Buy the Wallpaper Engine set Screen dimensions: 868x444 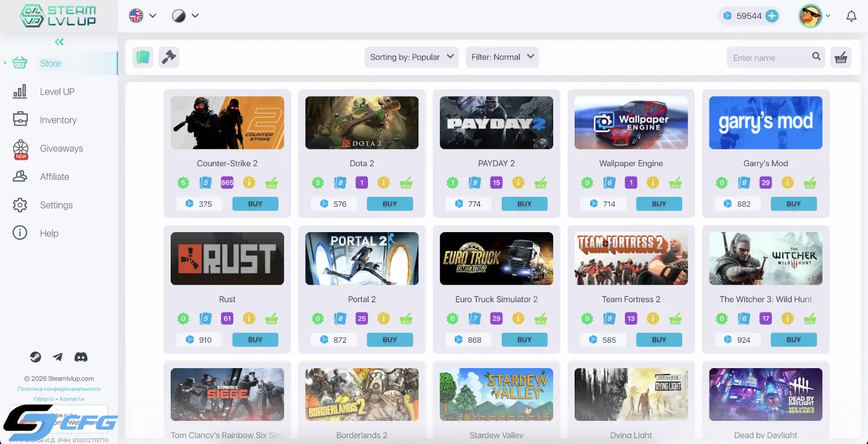pos(659,204)
